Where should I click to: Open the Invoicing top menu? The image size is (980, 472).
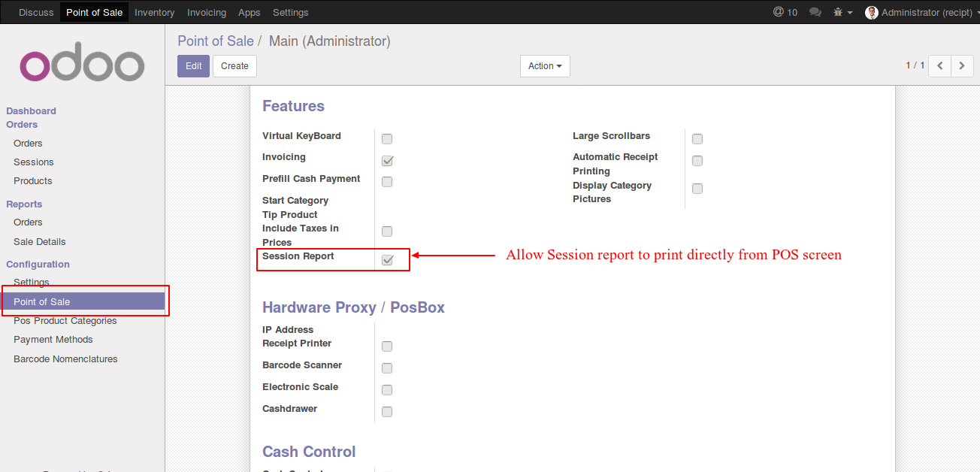click(x=207, y=12)
